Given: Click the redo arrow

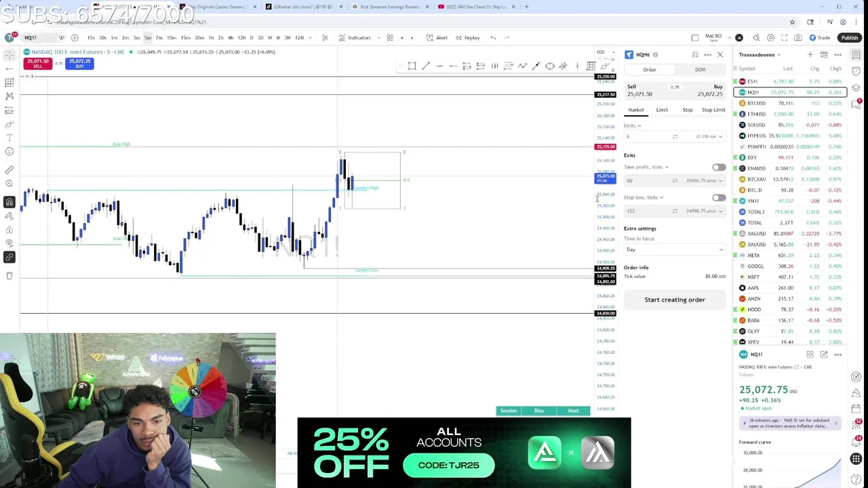Looking at the screenshot, I should click(509, 38).
